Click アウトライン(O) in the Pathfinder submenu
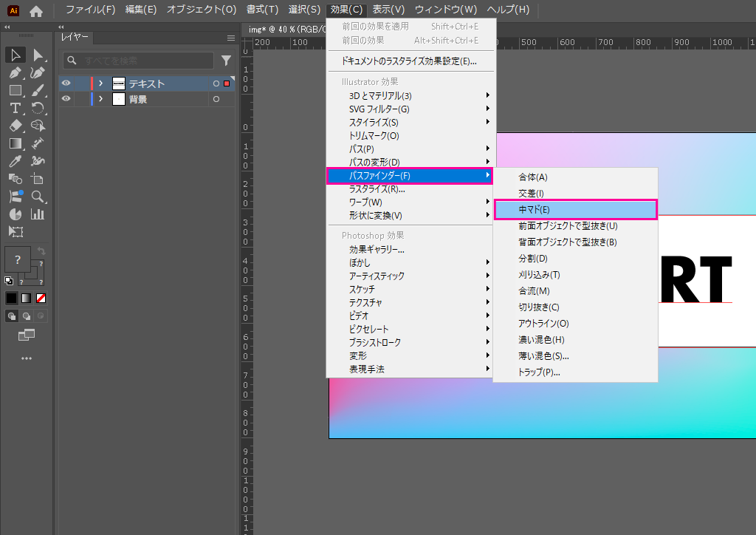The width and height of the screenshot is (756, 535). (543, 324)
